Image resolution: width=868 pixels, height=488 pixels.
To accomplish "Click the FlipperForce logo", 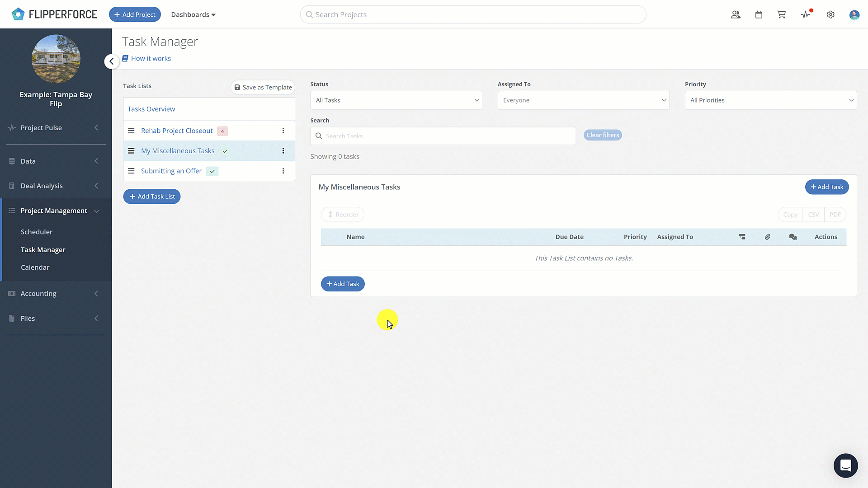I will click(x=54, y=14).
